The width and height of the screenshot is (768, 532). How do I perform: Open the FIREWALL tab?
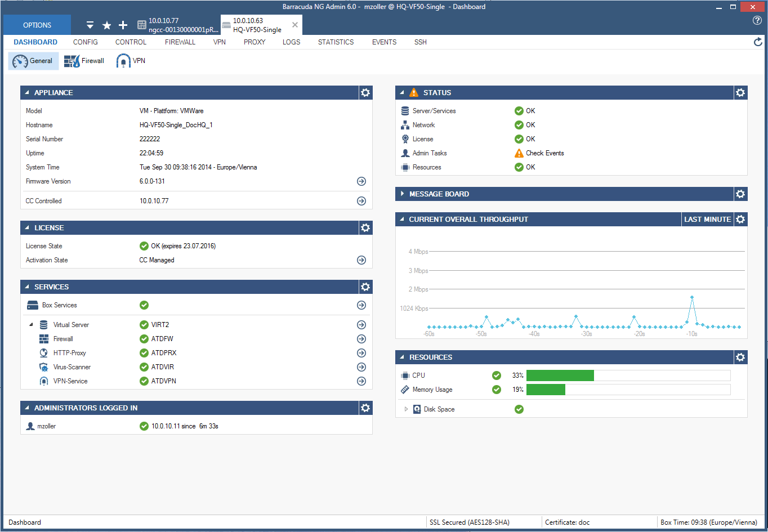coord(180,42)
